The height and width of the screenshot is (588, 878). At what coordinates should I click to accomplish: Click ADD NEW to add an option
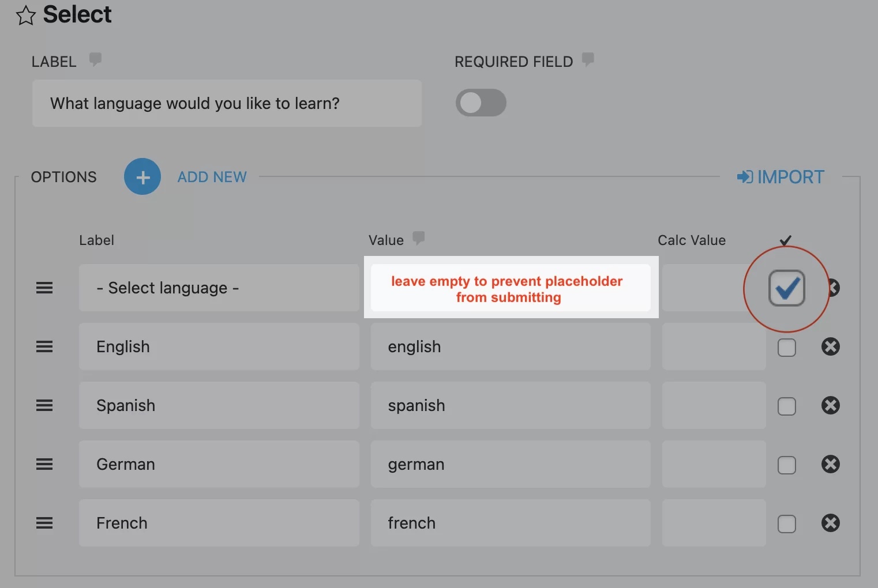(x=212, y=176)
